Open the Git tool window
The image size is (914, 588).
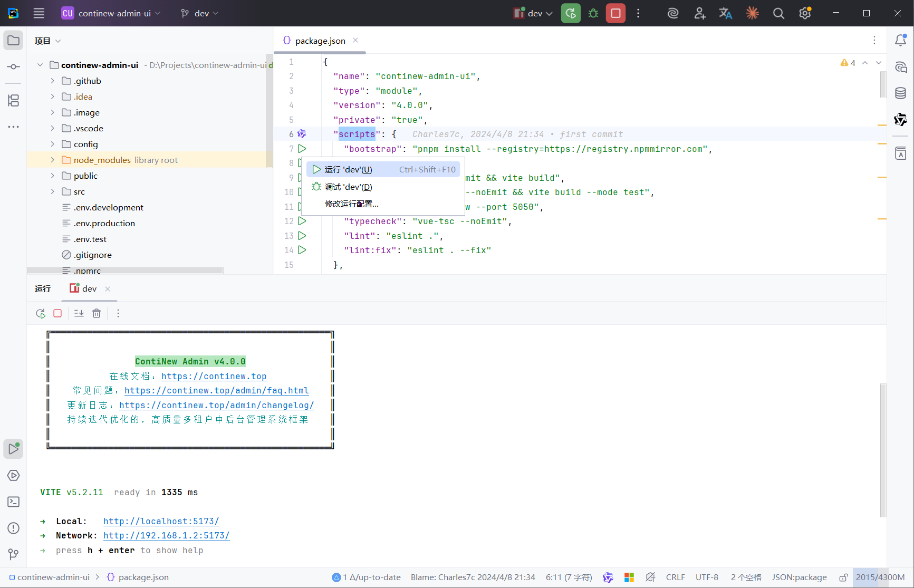click(x=13, y=554)
